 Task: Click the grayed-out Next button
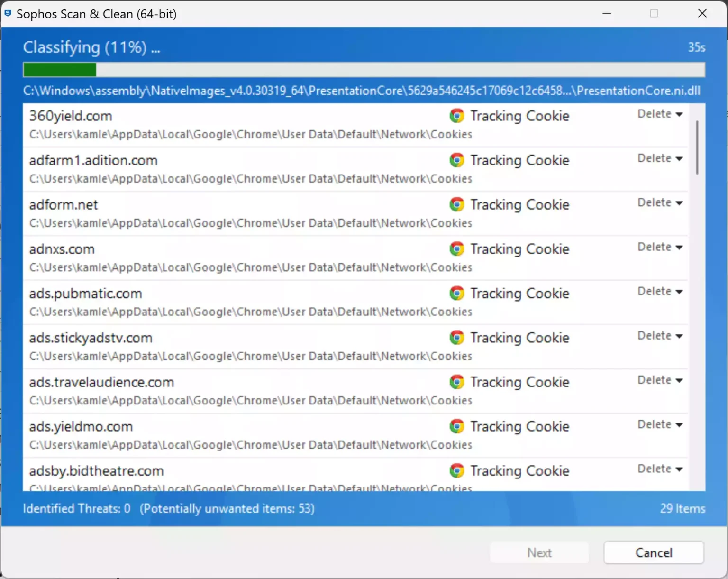pos(539,553)
